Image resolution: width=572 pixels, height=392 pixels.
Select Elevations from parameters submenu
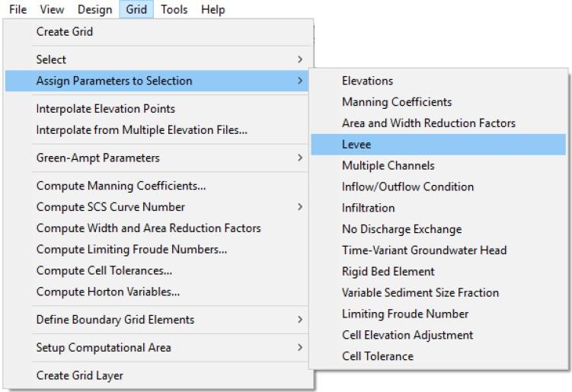(367, 81)
